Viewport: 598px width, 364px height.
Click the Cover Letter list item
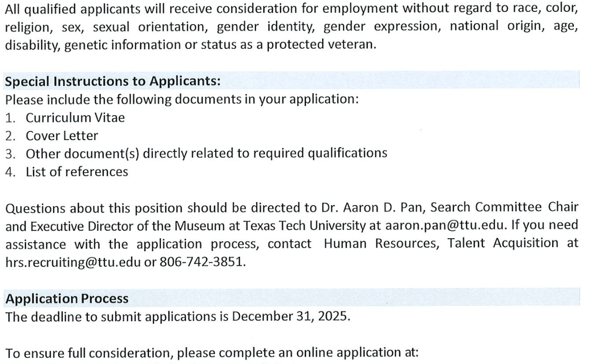tap(62, 136)
